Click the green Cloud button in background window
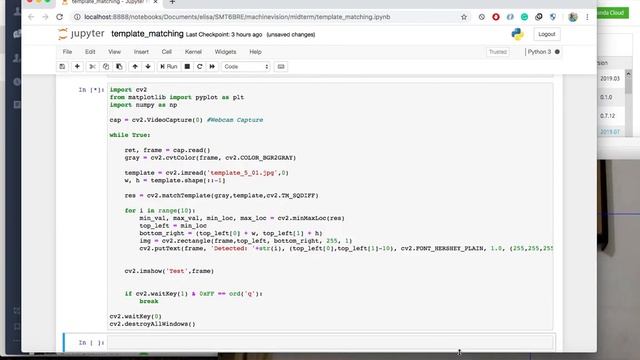640x360 pixels. (613, 13)
